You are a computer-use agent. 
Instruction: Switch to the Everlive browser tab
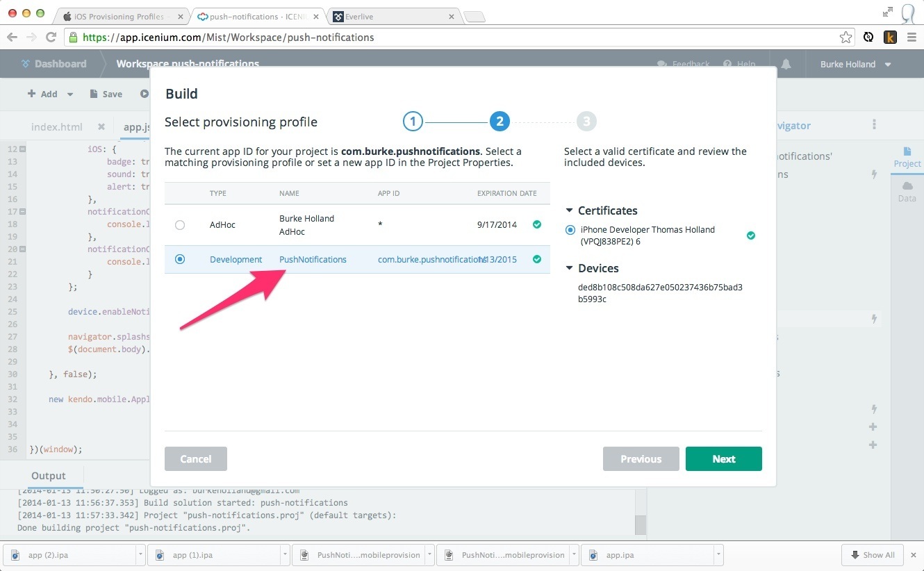pos(389,16)
